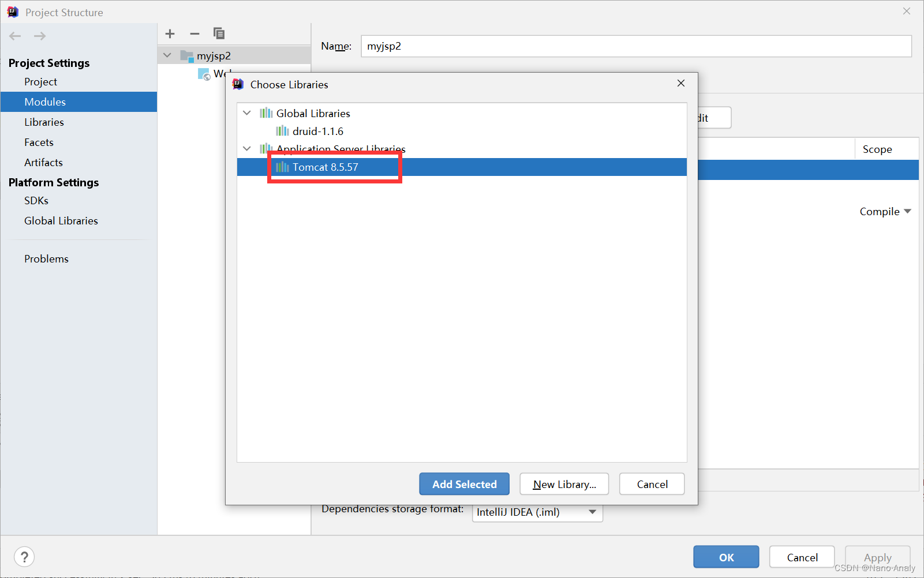Open Libraries settings in sidebar
Image resolution: width=924 pixels, height=578 pixels.
(x=44, y=122)
